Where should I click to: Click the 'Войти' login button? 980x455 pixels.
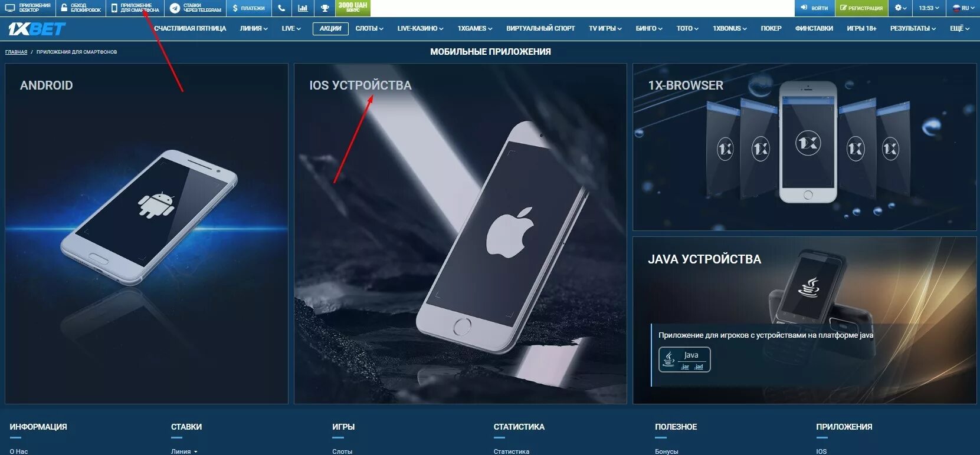pos(814,8)
